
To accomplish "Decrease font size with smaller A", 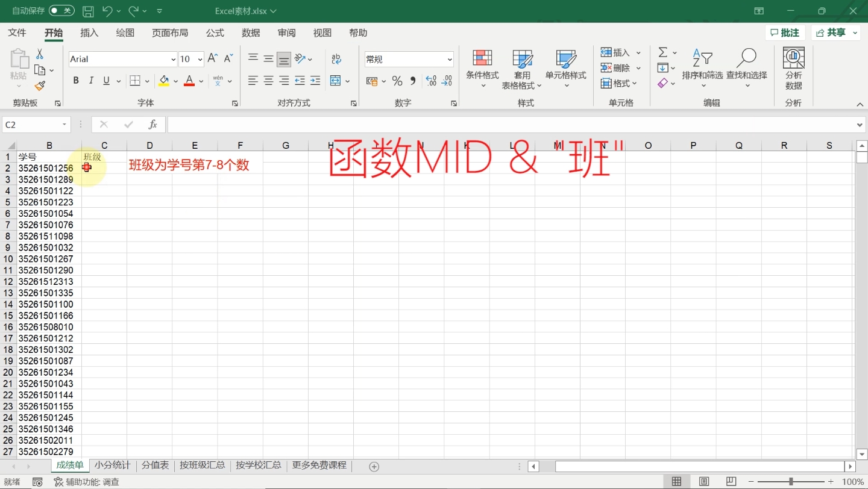I will click(228, 58).
